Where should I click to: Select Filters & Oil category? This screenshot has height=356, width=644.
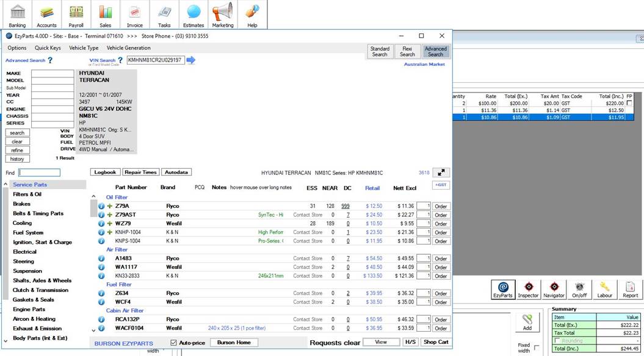pyautogui.click(x=27, y=194)
